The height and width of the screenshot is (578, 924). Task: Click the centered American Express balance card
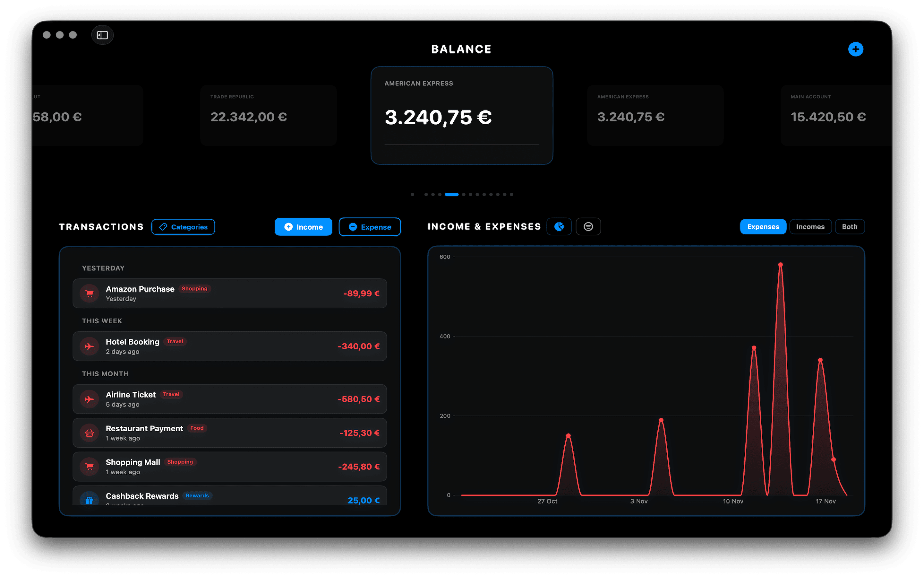click(462, 116)
